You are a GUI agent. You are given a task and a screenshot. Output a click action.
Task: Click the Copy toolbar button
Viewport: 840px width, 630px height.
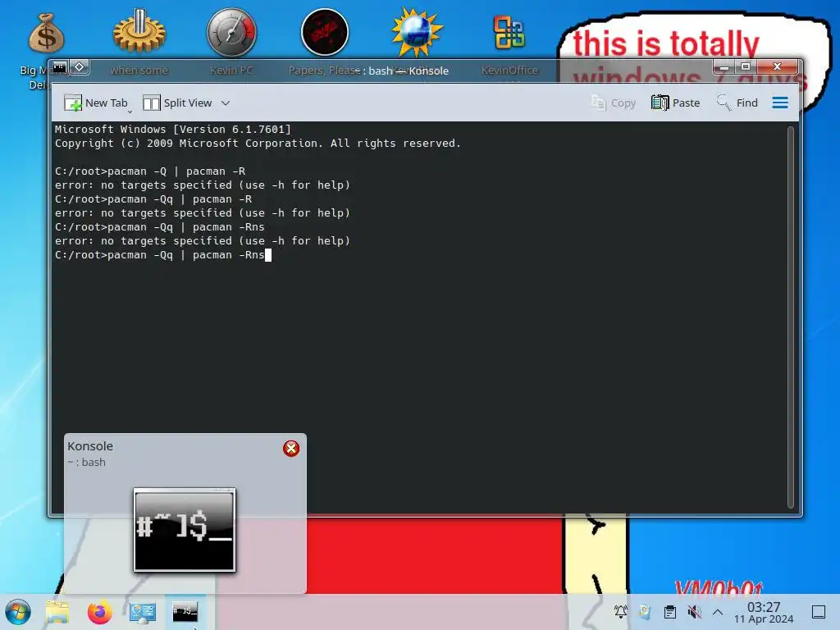[613, 103]
